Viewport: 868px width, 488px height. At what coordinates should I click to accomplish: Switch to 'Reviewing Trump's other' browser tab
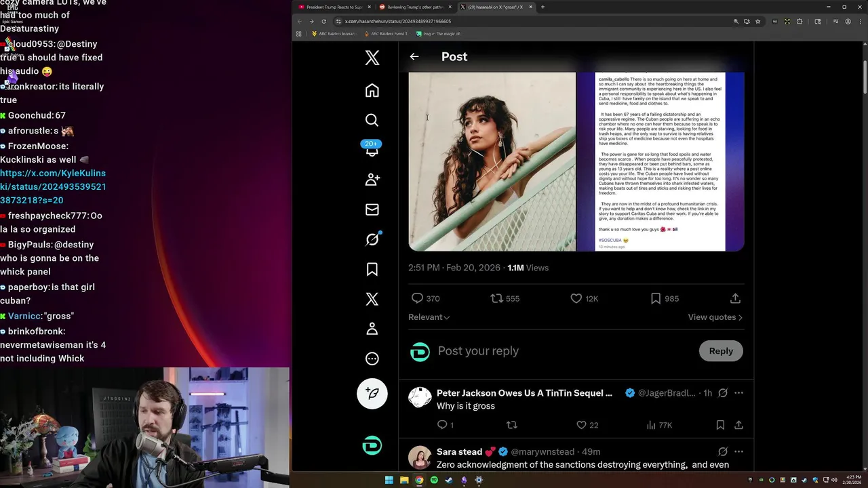414,7
